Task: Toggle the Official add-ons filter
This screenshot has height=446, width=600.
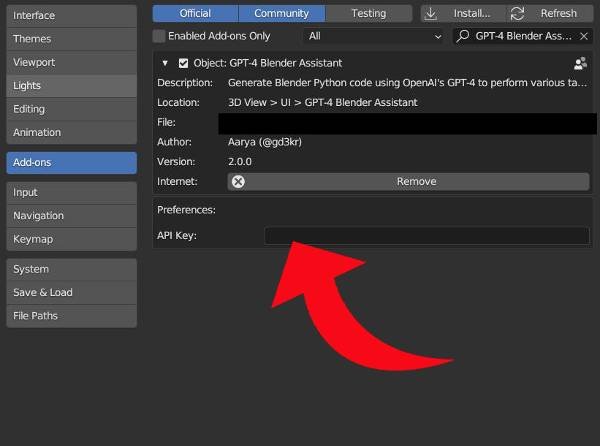Action: point(195,13)
